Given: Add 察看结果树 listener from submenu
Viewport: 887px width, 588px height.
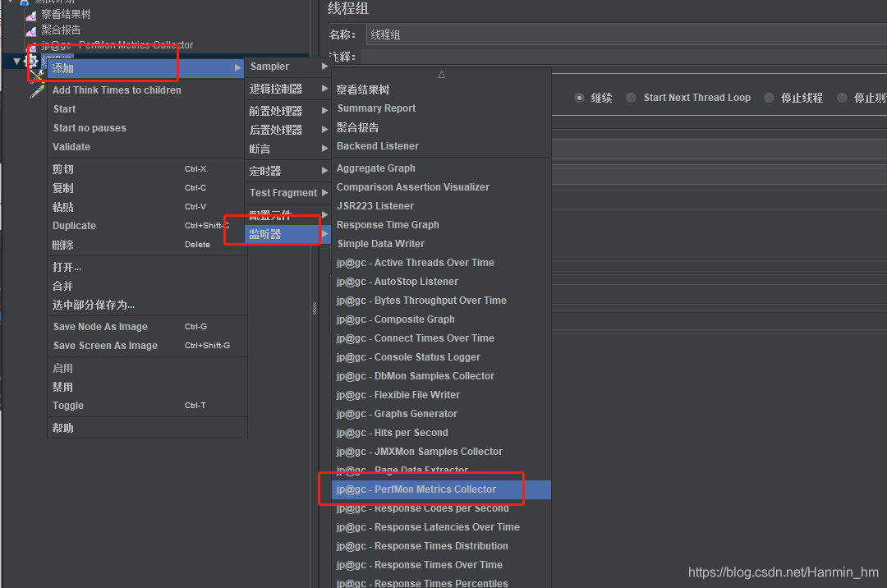Looking at the screenshot, I should click(x=441, y=90).
